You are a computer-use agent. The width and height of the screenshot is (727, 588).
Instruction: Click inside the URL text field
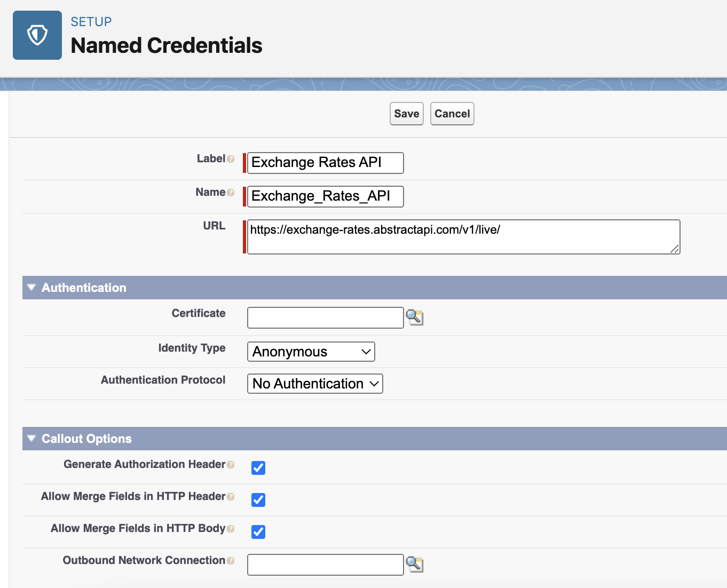[x=462, y=236]
